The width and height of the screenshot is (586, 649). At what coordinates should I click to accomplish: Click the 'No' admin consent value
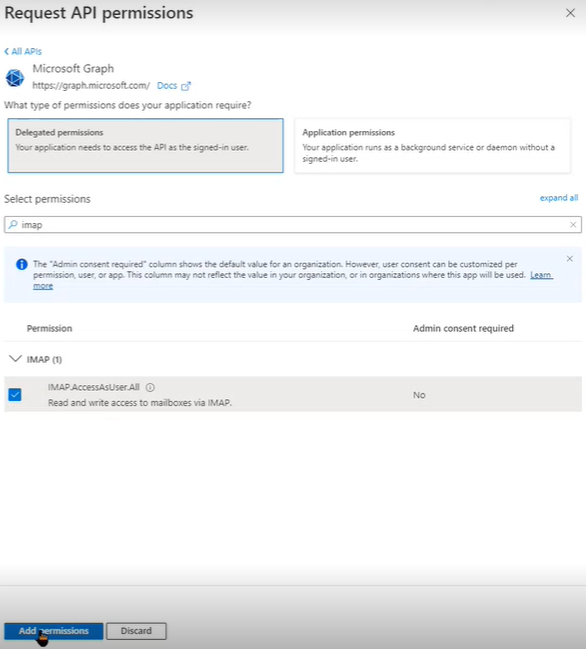pos(419,395)
